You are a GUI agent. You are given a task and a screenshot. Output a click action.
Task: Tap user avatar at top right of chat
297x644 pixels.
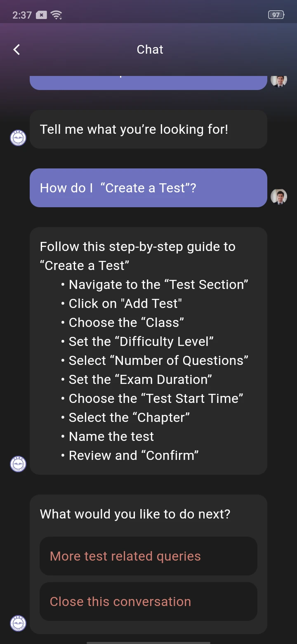pos(279,80)
